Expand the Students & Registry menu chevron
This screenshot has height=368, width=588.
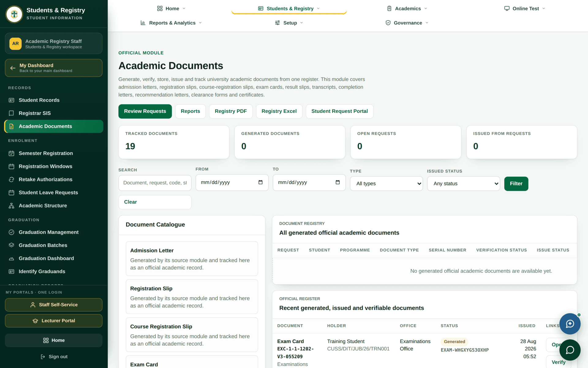point(318,9)
